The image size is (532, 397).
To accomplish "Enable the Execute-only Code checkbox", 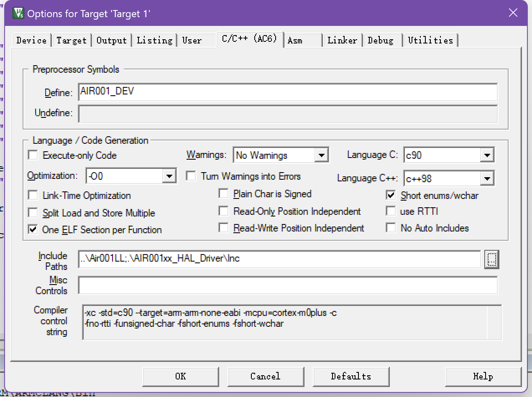I will [33, 155].
